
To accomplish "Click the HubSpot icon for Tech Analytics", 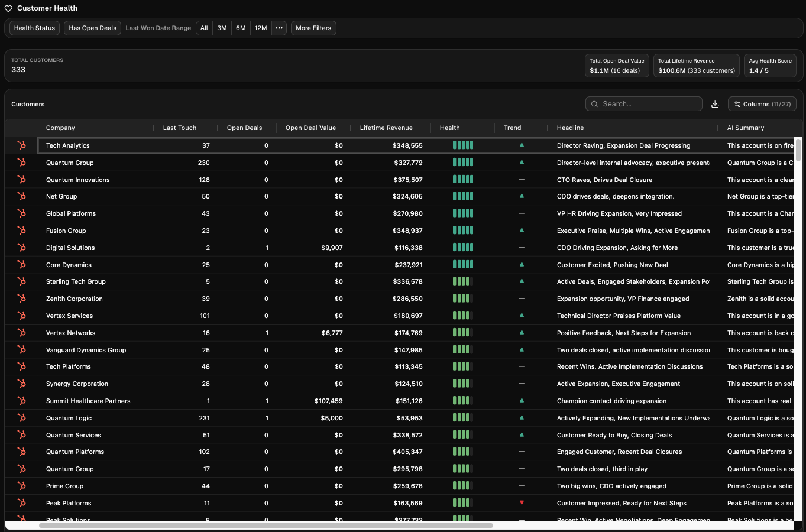I will (21, 145).
